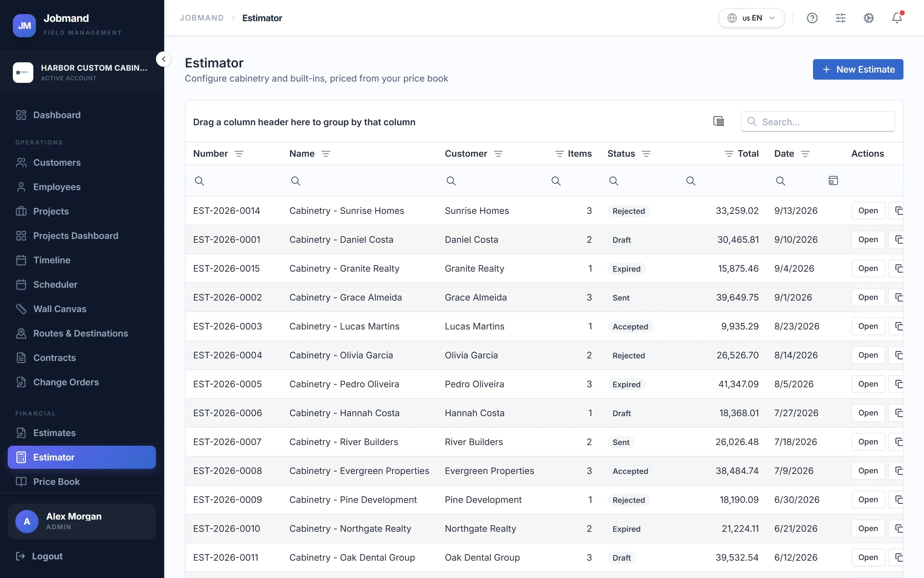
Task: Open the sliders preferences icon
Action: point(840,18)
